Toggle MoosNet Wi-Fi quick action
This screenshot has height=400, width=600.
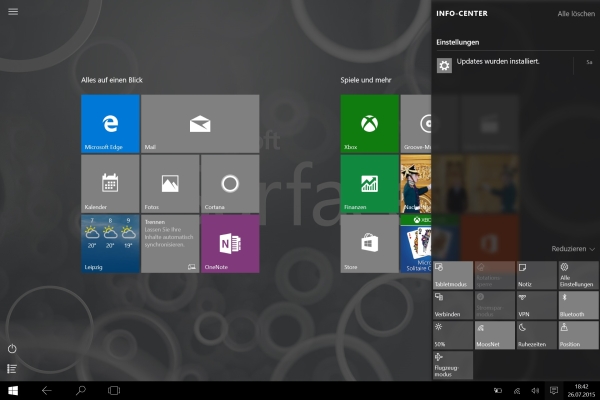[495, 335]
